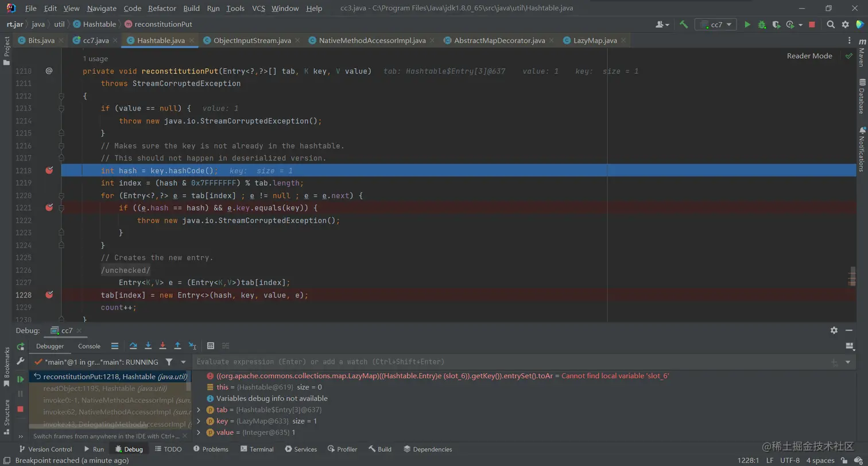Build the project with the hammer icon
868x466 pixels.
683,25
